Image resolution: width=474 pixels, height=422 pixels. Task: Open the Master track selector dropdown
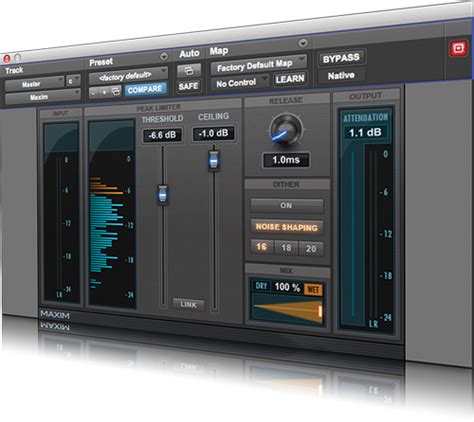pos(34,83)
